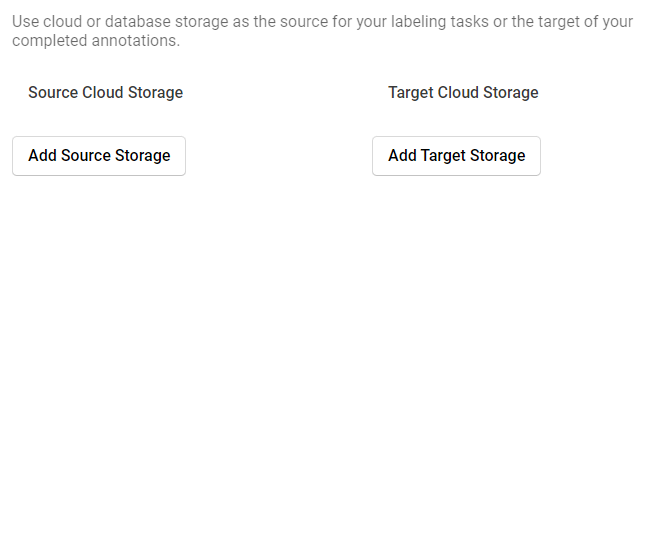Click the Add Source Storage button

point(99,156)
